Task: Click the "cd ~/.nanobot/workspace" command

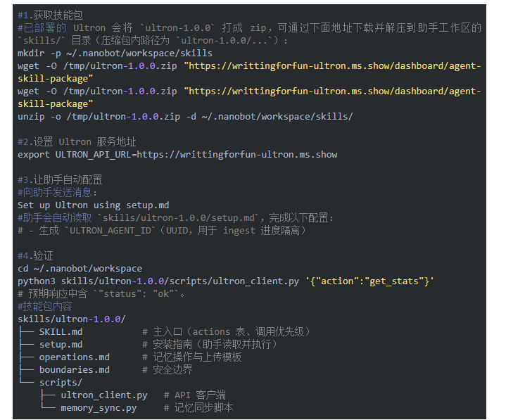Action: click(80, 268)
